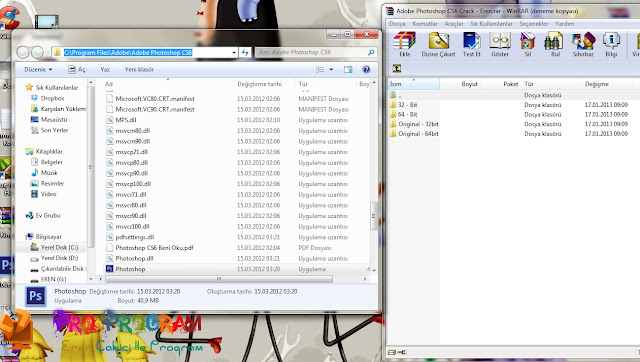The image size is (640, 362).
Task: Select the Photoshop application file icon
Action: tap(109, 269)
